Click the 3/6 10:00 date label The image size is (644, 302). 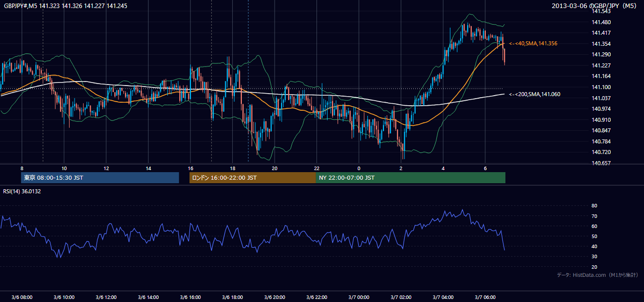point(63,297)
